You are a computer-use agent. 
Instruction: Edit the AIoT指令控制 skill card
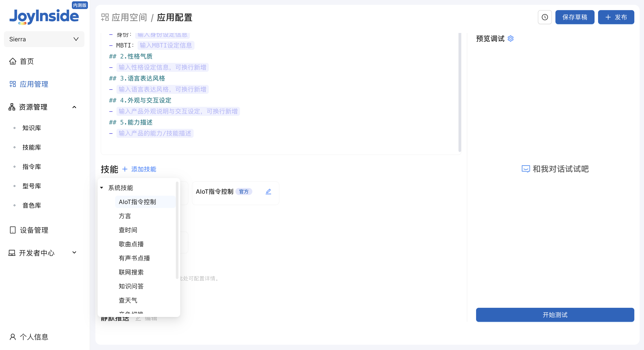coord(268,191)
